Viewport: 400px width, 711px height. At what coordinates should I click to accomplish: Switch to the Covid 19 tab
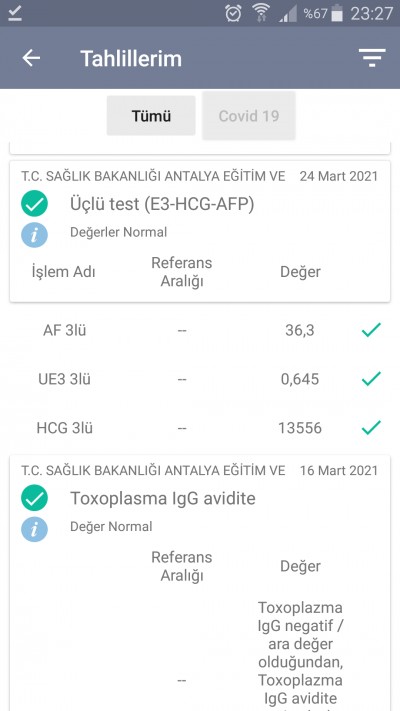(249, 116)
